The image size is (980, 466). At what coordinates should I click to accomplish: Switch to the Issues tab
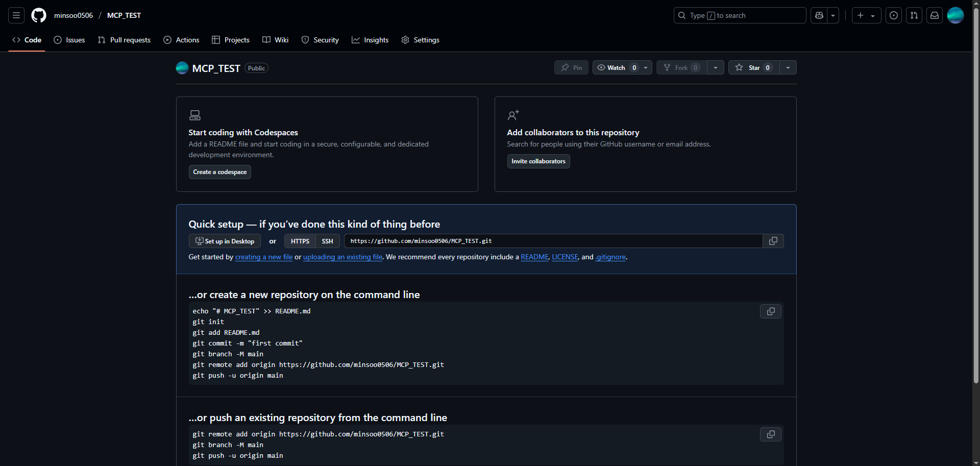tap(69, 40)
